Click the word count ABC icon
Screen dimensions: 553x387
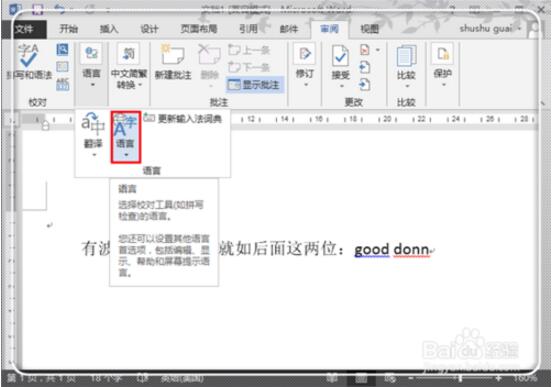tap(62, 84)
